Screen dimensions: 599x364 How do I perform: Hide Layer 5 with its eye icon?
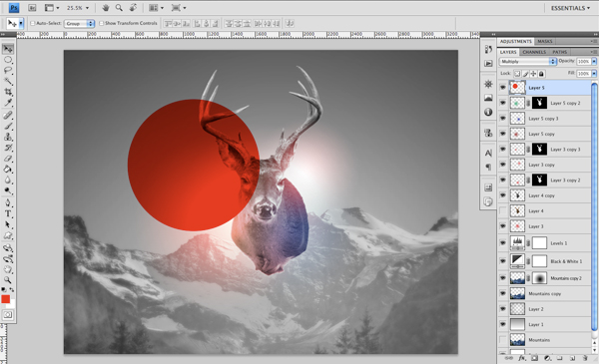(503, 88)
